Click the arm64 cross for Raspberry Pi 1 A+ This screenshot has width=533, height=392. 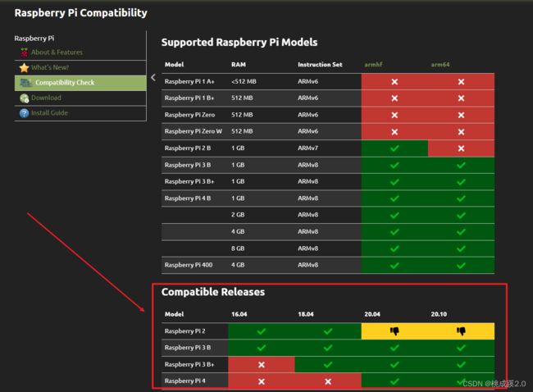[x=461, y=81]
